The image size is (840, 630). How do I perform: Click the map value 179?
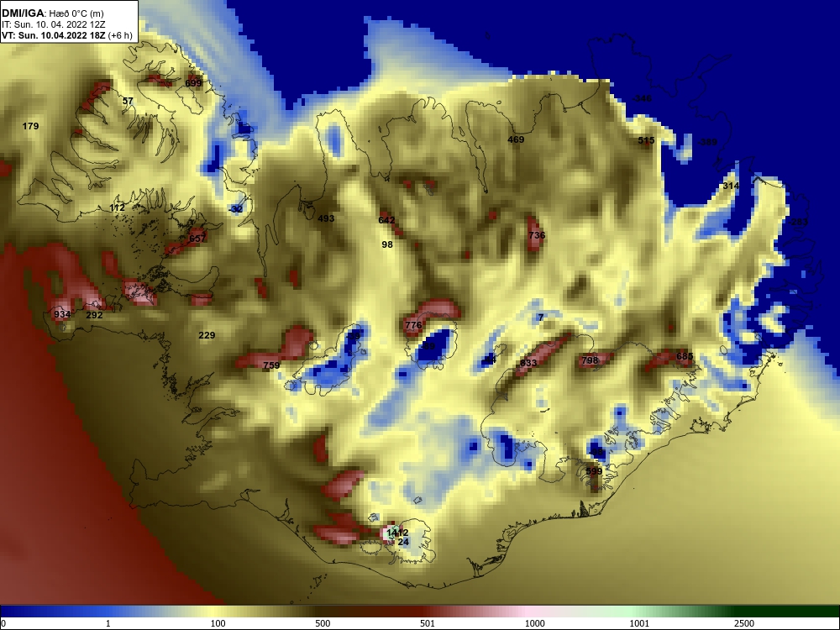[x=30, y=127]
